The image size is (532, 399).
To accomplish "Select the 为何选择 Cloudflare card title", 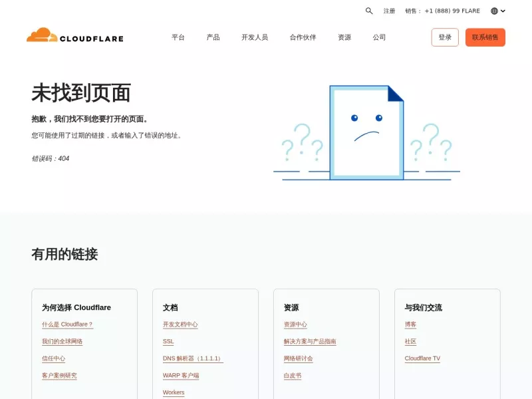I will coord(76,307).
